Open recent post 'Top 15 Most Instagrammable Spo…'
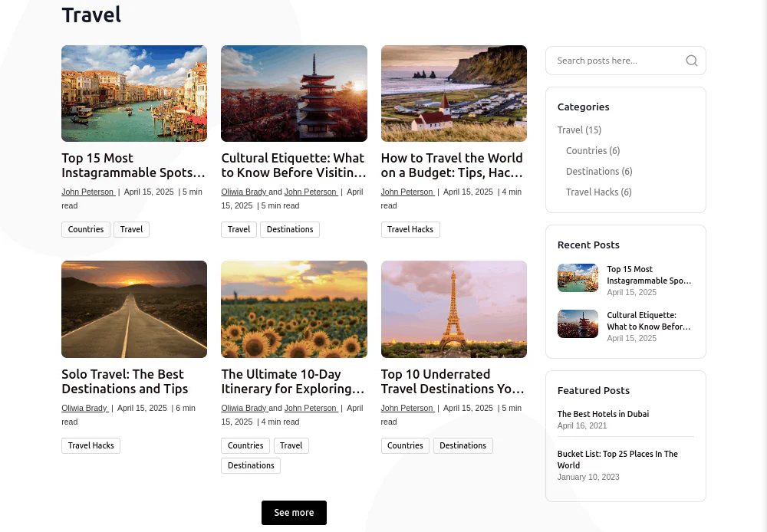This screenshot has width=767, height=532. pos(649,274)
